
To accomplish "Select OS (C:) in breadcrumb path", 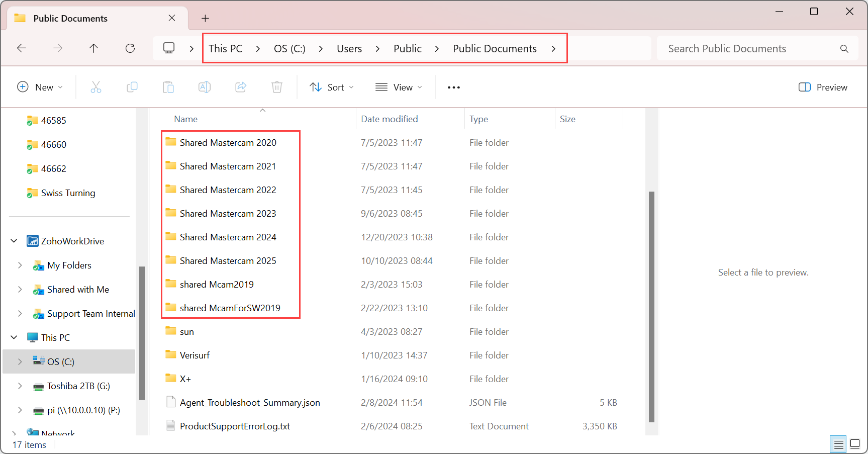I will (290, 49).
